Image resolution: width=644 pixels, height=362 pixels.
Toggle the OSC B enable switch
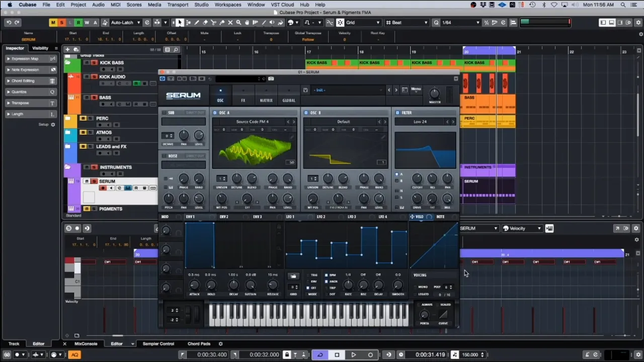(306, 113)
